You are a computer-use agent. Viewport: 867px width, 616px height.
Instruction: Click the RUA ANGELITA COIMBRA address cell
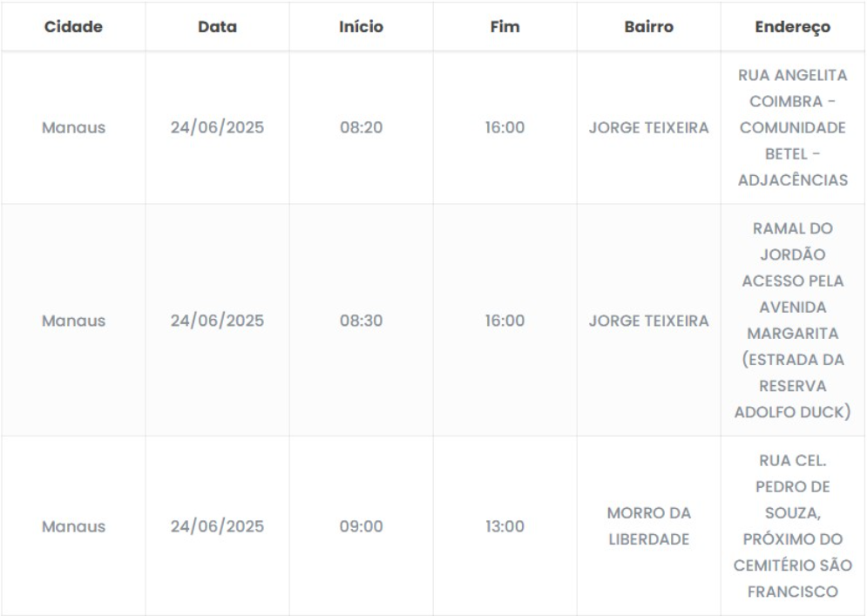(792, 128)
